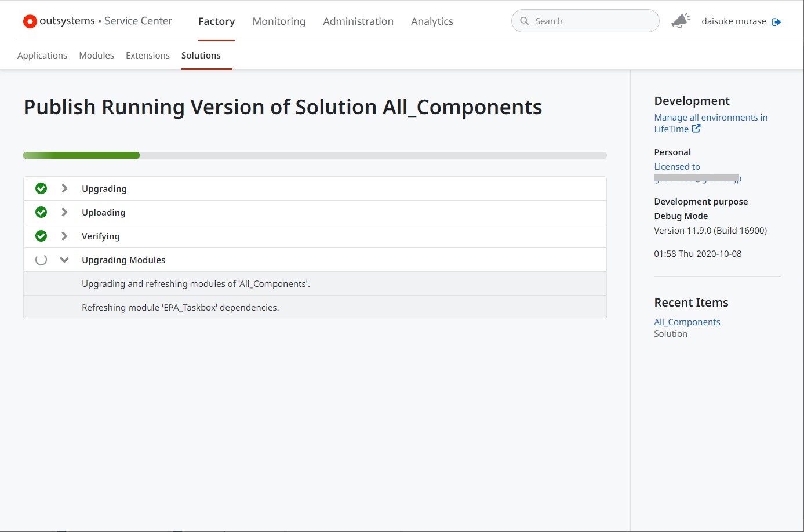Image resolution: width=804 pixels, height=532 pixels.
Task: Open the Monitoring menu
Action: point(279,21)
